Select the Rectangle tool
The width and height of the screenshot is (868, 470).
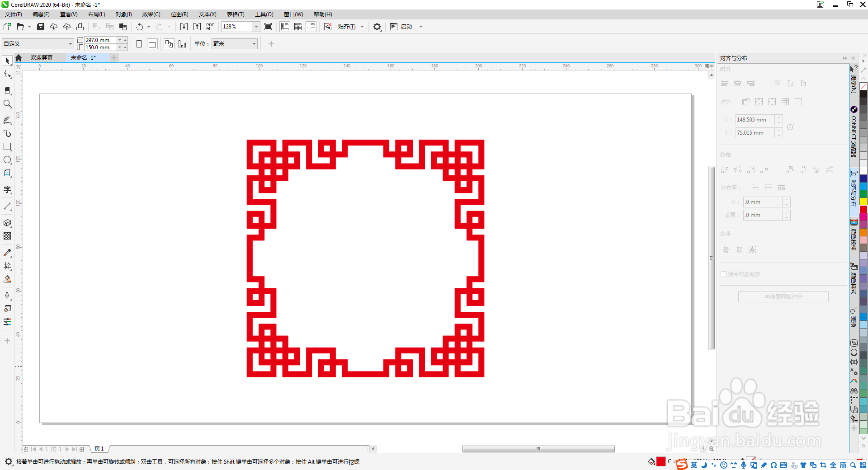[x=7, y=147]
